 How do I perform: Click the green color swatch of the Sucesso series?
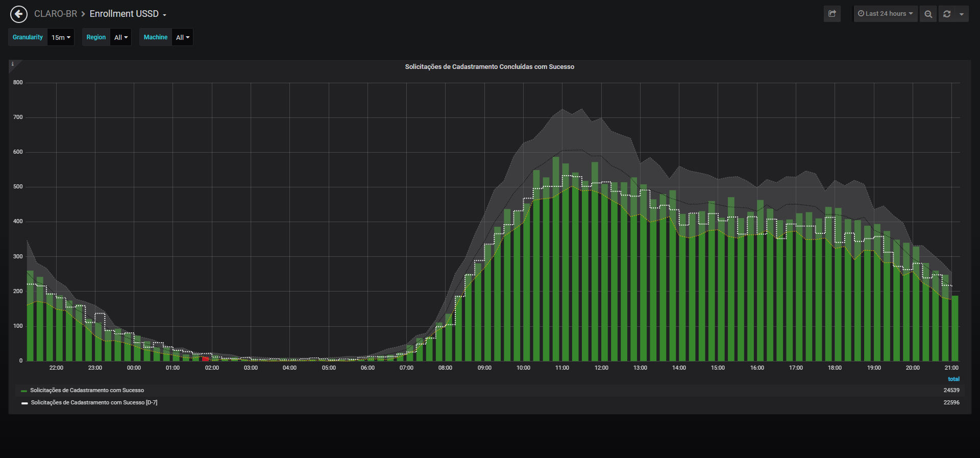coord(24,391)
